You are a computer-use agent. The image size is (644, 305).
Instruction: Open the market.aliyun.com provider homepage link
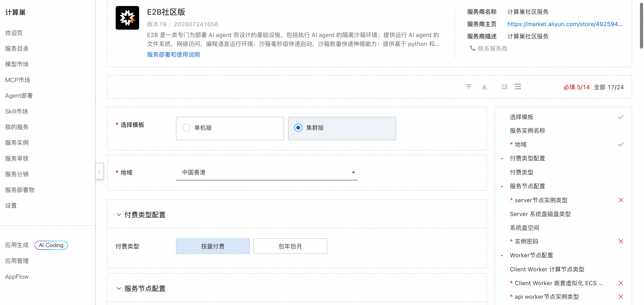pos(565,24)
